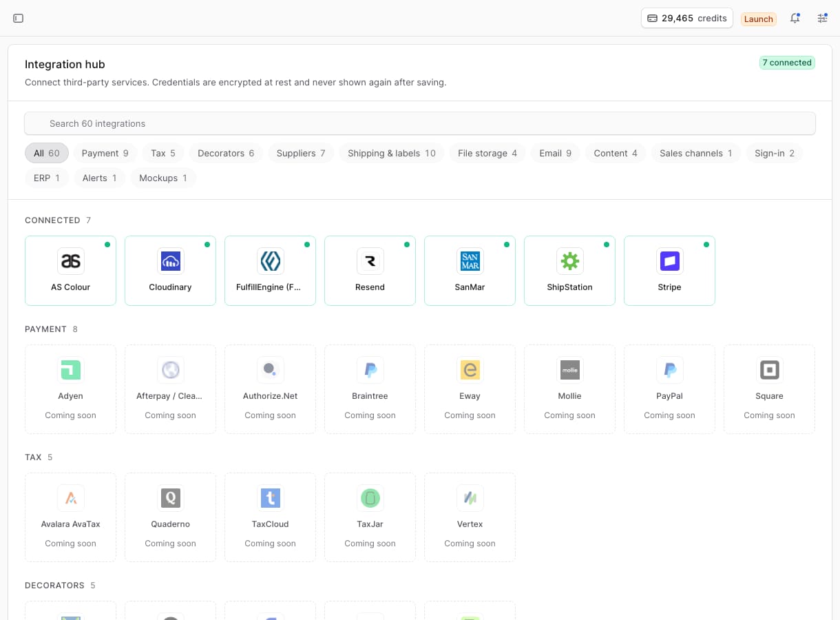Open the SanMar integration logo

[470, 261]
